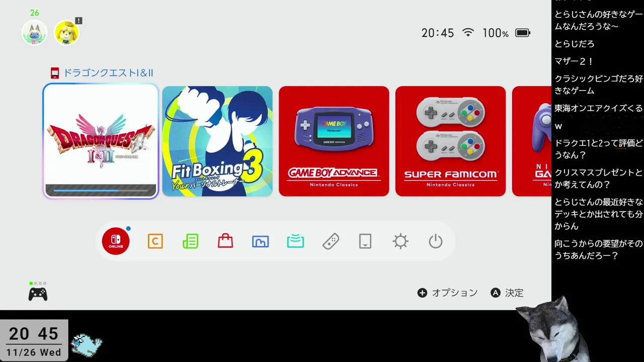Click the red game card icon
Image resolution: width=644 pixels, height=362 pixels.
pos(55,73)
